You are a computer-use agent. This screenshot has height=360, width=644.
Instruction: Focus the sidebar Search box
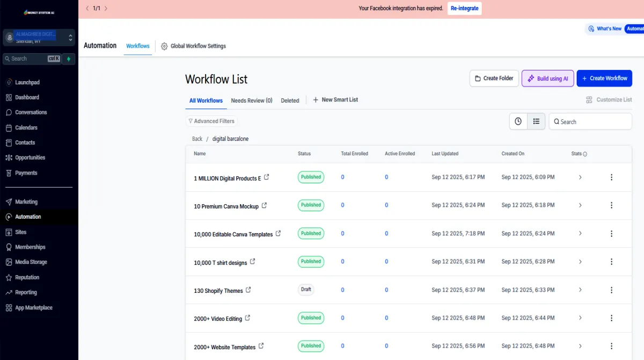[x=32, y=59]
